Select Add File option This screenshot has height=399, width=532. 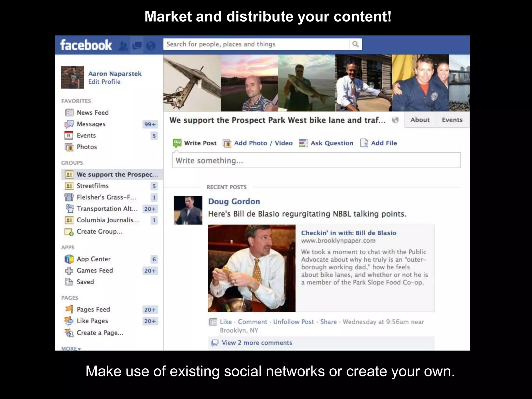pyautogui.click(x=384, y=143)
